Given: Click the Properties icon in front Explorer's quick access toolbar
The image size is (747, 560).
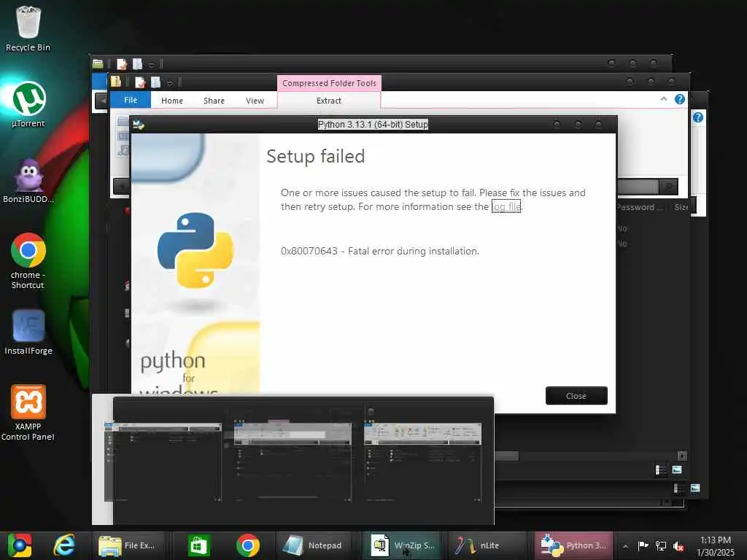Looking at the screenshot, I should [140, 82].
